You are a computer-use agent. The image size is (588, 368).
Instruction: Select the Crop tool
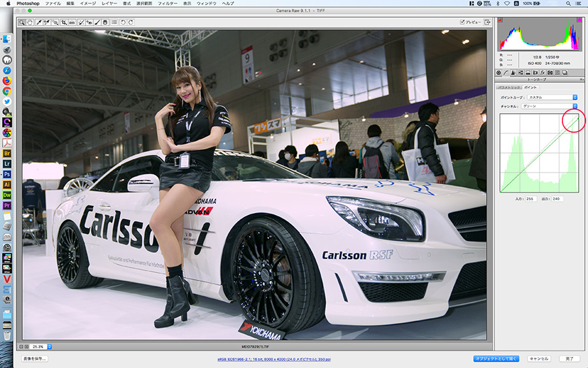tap(64, 22)
